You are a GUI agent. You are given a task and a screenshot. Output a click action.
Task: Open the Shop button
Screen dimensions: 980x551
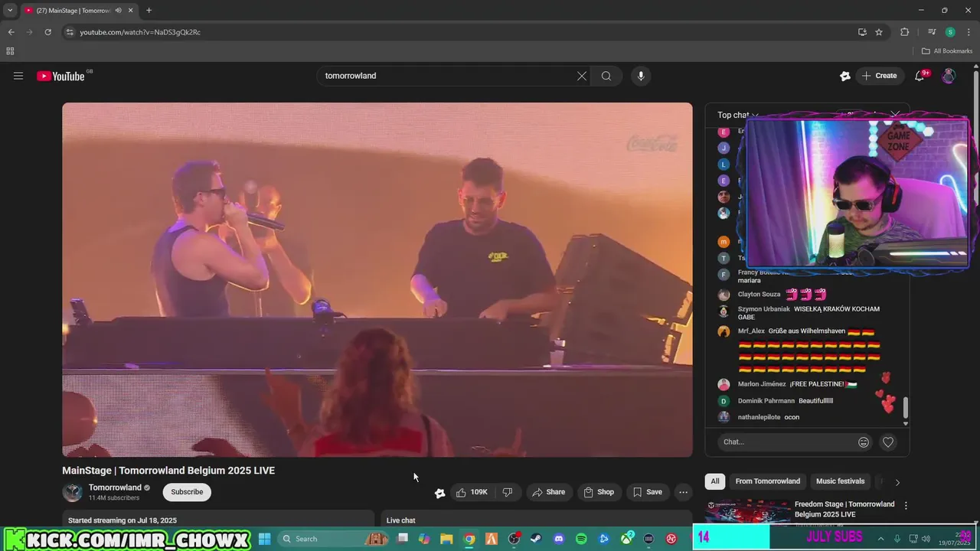click(599, 492)
